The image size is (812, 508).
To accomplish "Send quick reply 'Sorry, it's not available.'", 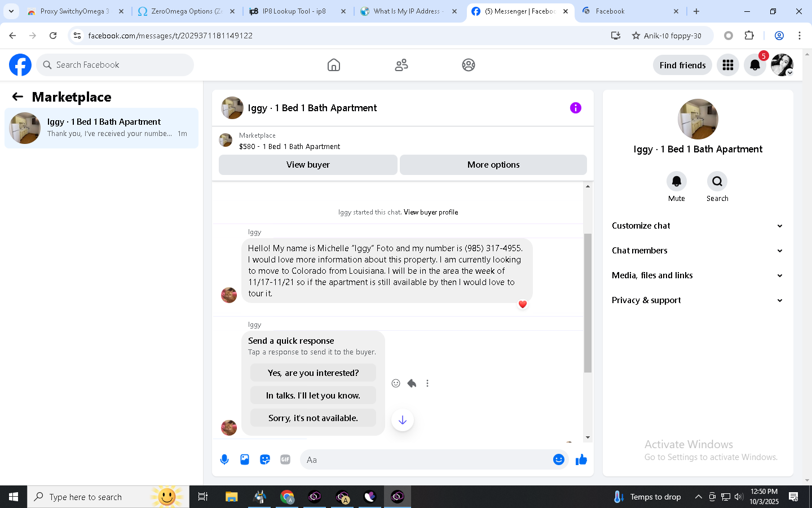I will pyautogui.click(x=313, y=418).
